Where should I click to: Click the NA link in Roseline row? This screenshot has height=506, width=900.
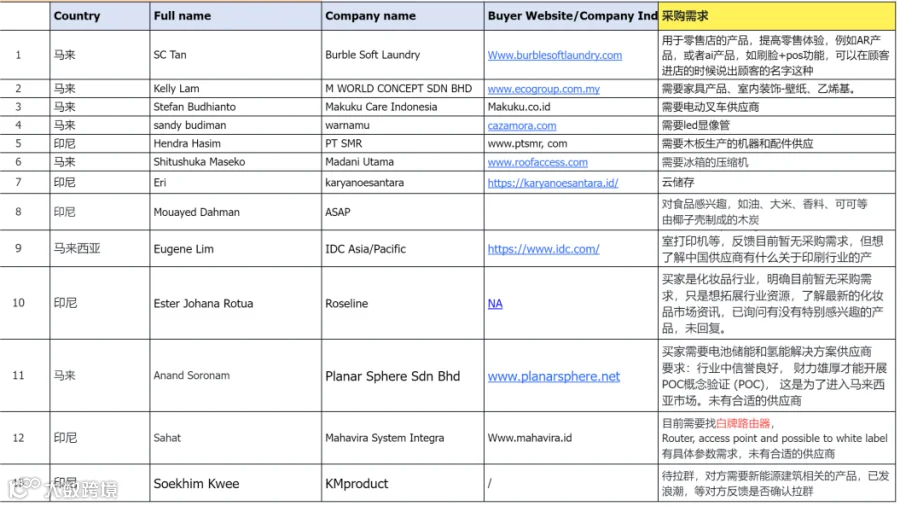pyautogui.click(x=495, y=303)
